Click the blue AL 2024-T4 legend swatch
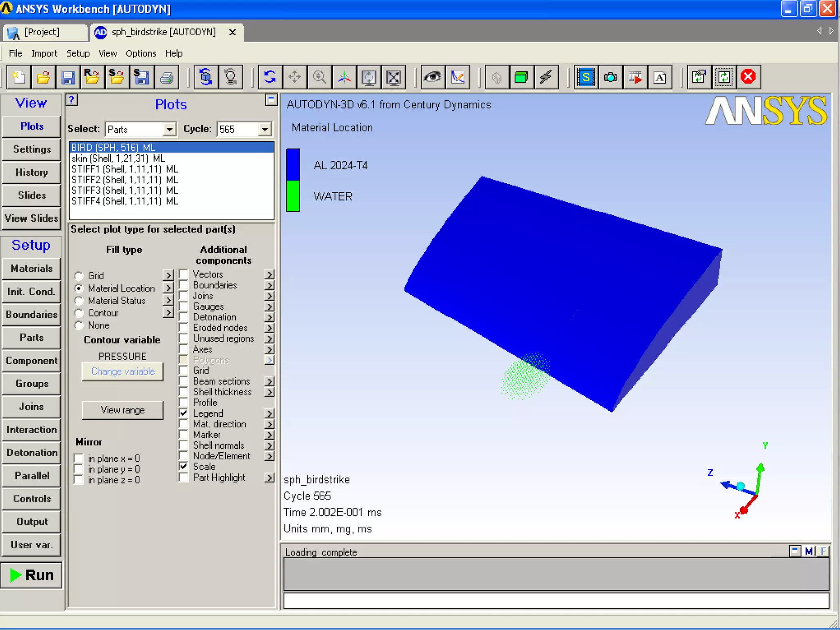 point(293,165)
